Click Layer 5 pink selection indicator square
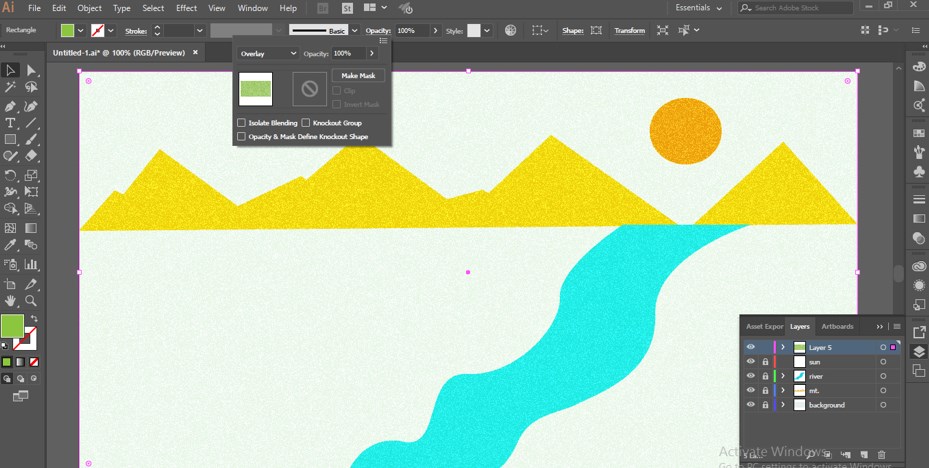 point(893,347)
